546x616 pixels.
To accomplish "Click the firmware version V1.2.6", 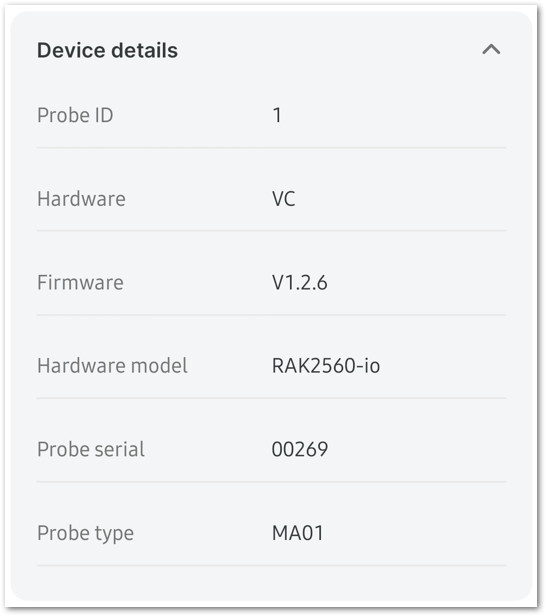I will 299,282.
